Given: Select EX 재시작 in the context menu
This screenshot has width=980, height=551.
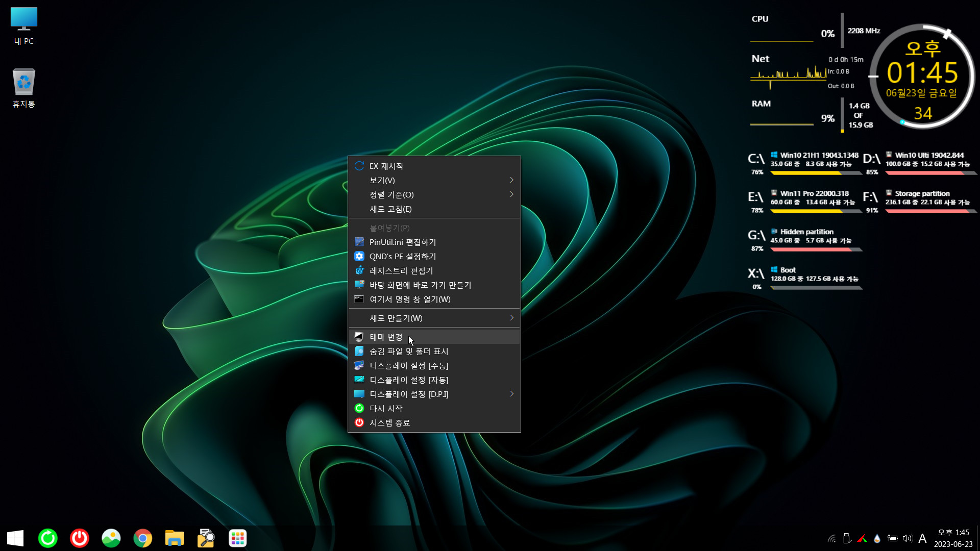Looking at the screenshot, I should [x=434, y=166].
